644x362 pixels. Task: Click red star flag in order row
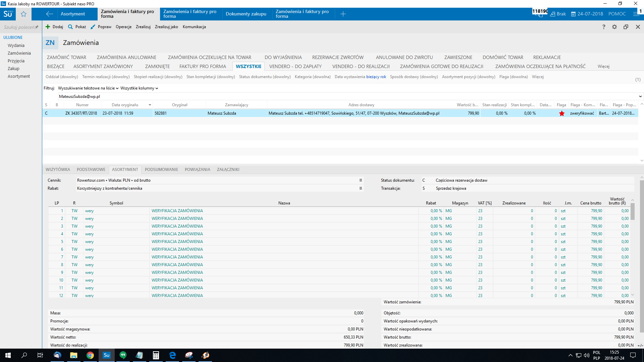pyautogui.click(x=562, y=113)
